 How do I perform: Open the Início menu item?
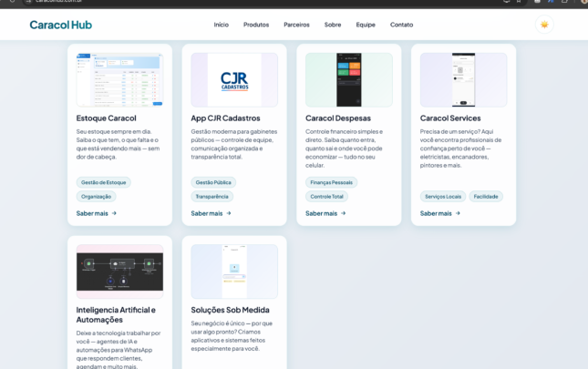221,25
